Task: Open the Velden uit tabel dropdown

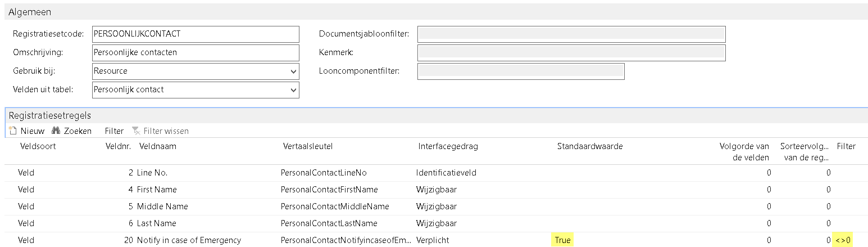Action: 293,90
